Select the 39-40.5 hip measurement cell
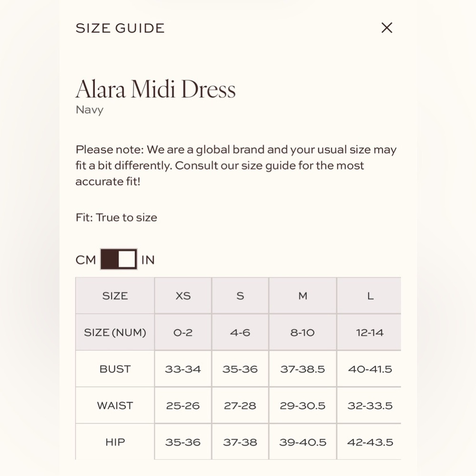The image size is (476, 476). [x=303, y=442]
